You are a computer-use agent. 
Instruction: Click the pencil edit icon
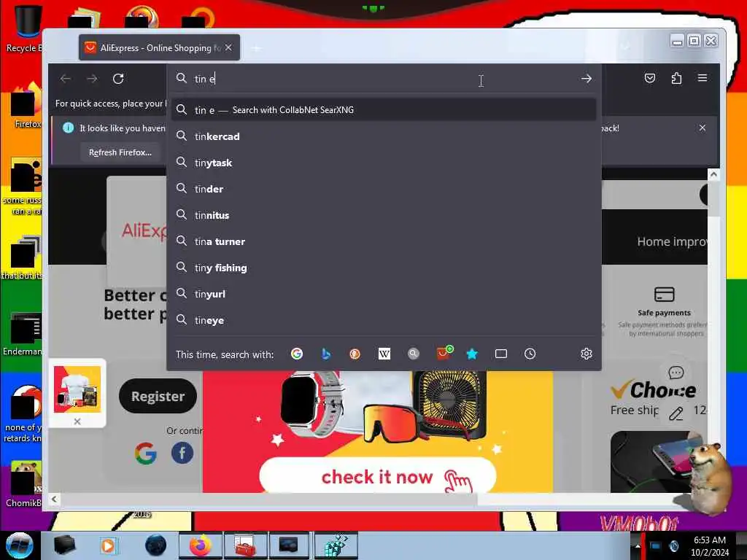click(676, 413)
